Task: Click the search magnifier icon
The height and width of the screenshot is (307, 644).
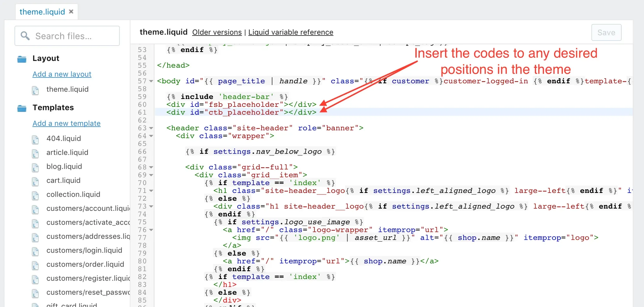Action: click(25, 36)
